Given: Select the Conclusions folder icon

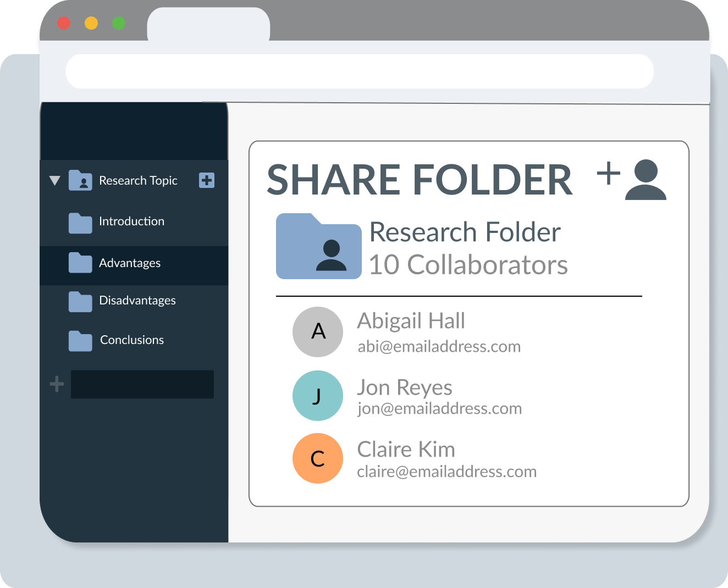Looking at the screenshot, I should (80, 341).
